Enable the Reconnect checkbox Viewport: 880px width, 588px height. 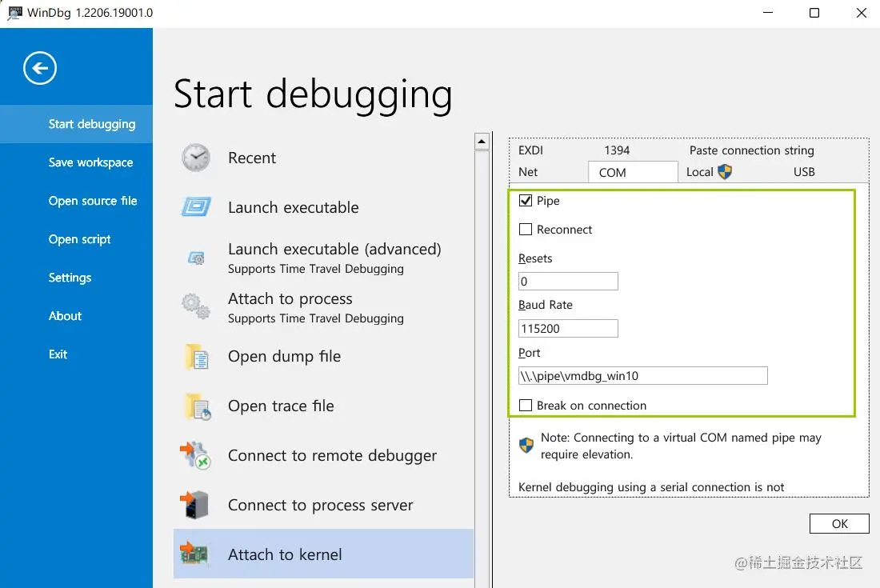[526, 229]
